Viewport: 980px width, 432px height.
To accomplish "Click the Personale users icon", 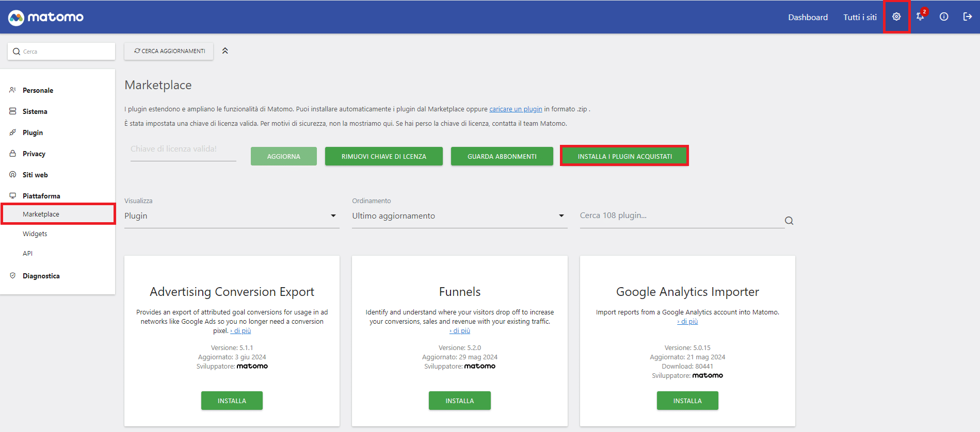I will tap(13, 90).
